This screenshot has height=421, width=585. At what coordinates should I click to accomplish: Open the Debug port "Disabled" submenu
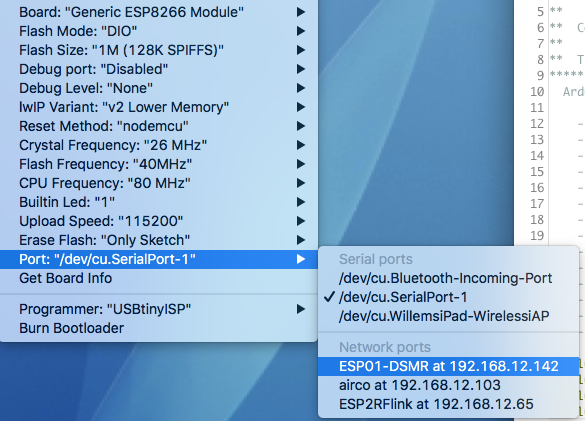point(159,69)
